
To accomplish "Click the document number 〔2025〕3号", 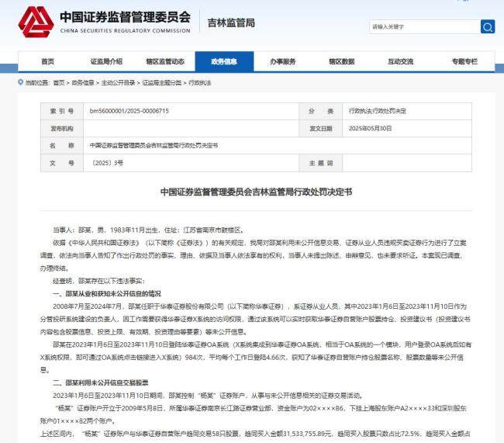I will 107,163.
